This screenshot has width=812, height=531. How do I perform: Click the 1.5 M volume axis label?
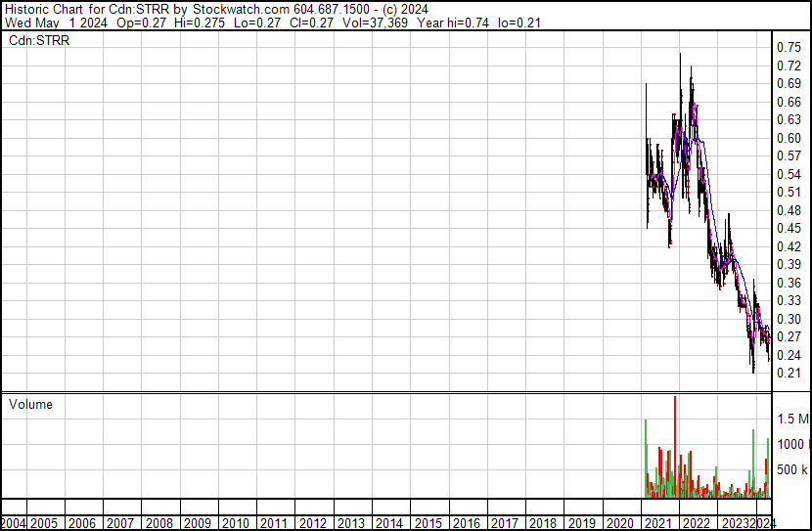(x=791, y=419)
